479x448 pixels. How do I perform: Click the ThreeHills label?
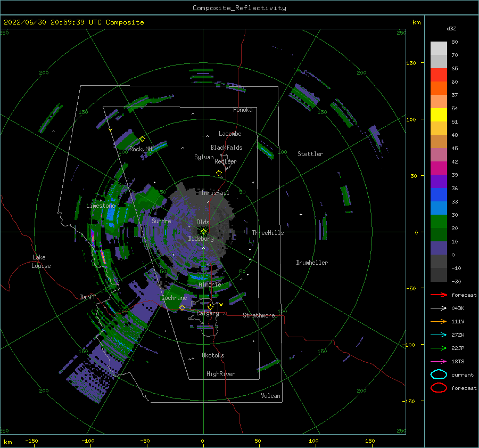(268, 233)
